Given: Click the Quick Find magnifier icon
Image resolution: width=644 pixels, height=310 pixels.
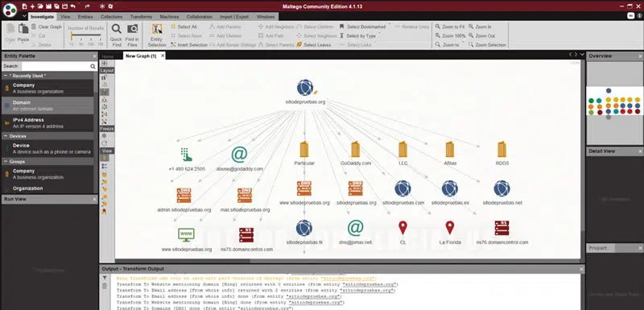Looking at the screenshot, I should (x=116, y=29).
